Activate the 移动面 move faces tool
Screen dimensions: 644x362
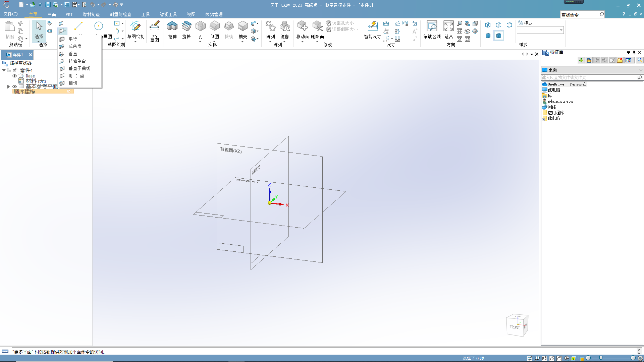[x=303, y=30]
